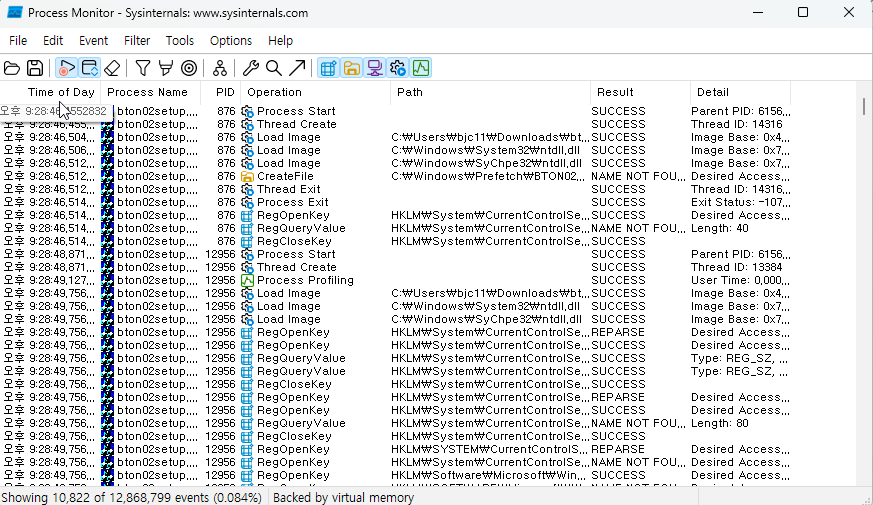Select the PID 876 Process Exit operation
The image size is (873, 505).
point(292,202)
